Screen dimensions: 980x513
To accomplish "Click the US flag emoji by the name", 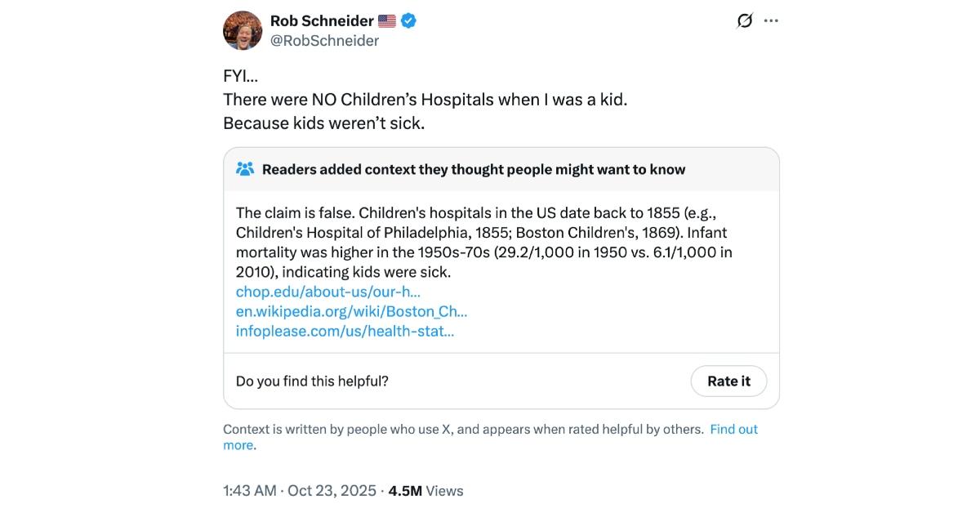I will click(387, 21).
